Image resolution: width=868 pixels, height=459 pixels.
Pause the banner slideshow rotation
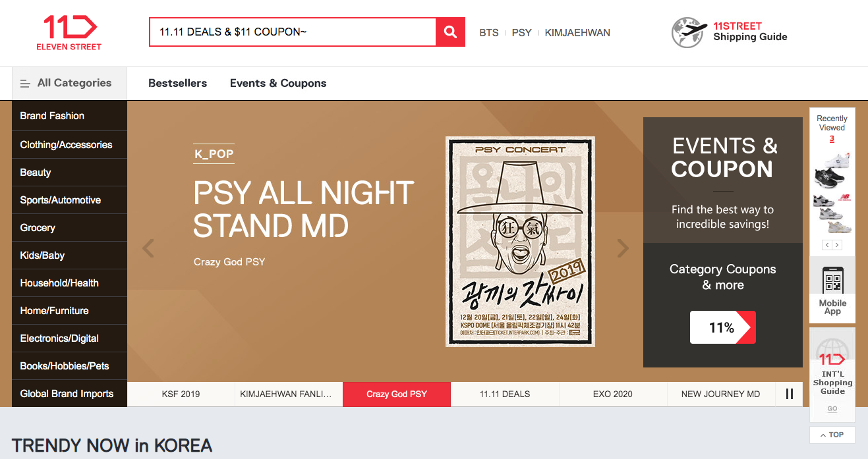click(790, 394)
